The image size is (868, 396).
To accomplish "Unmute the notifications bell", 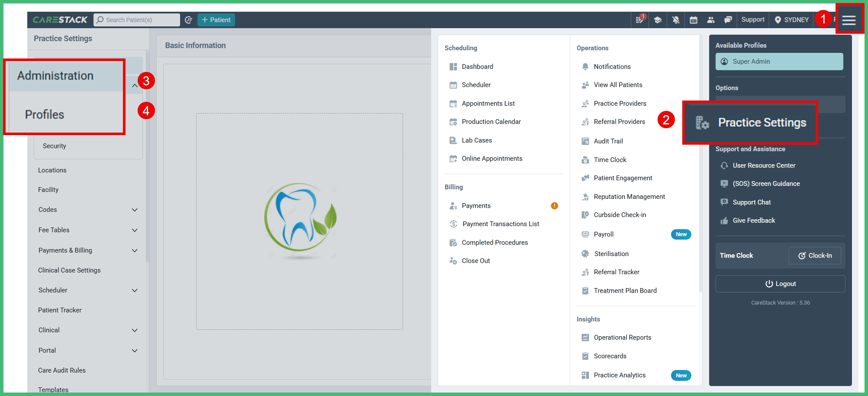I will point(676,19).
